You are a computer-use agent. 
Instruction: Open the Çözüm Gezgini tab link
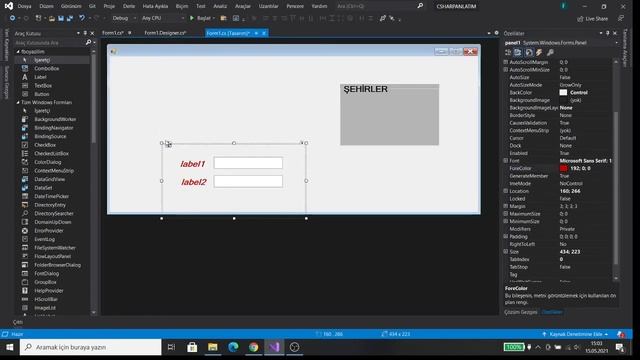pyautogui.click(x=520, y=312)
